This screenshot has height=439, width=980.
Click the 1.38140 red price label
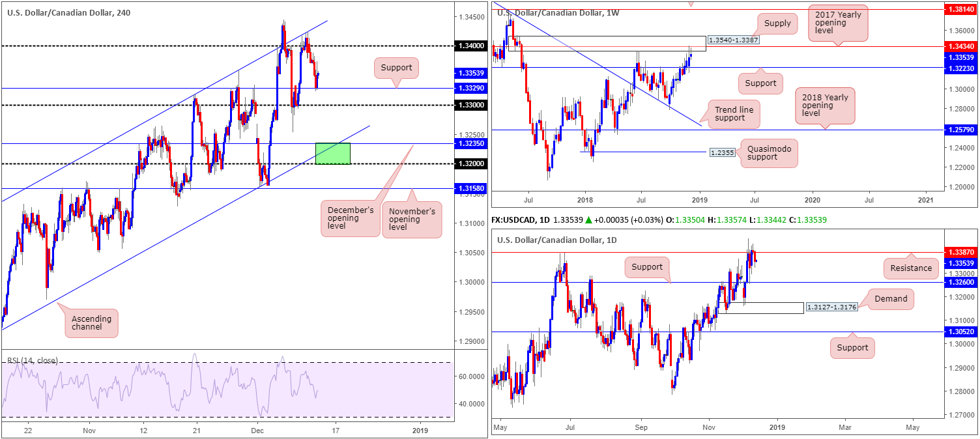[962, 10]
